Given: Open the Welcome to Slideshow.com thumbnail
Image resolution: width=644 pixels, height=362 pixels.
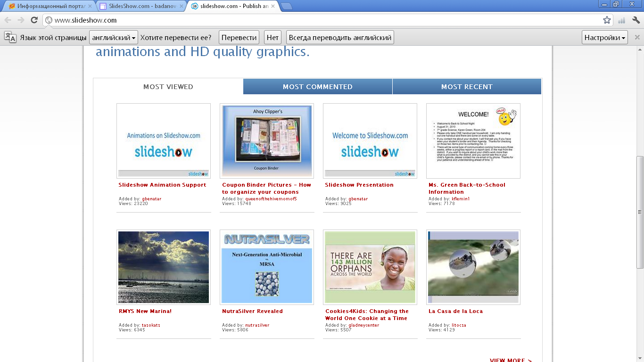Looking at the screenshot, I should [370, 141].
